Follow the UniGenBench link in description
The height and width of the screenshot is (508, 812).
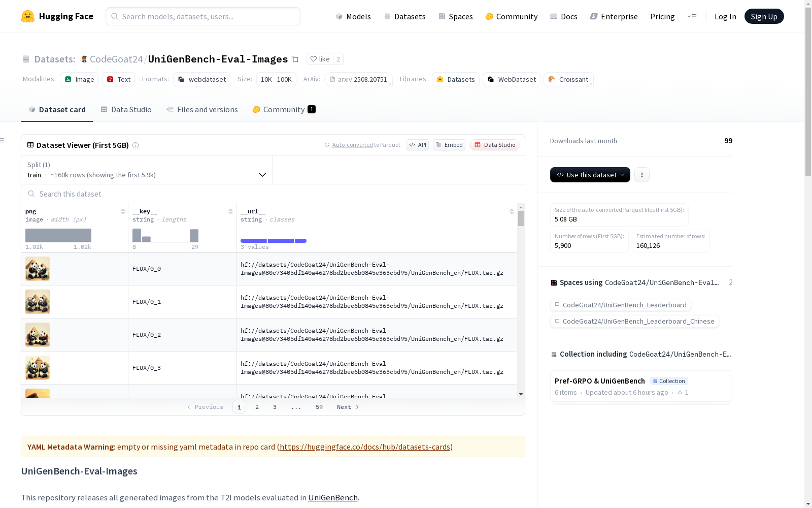[x=333, y=498]
